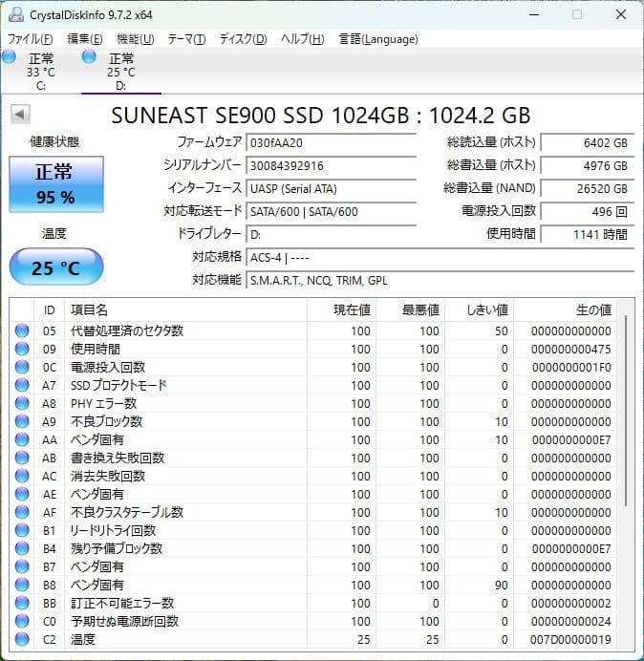Select the 代替処理済のセクタ数 row name
This screenshot has height=661, width=644.
127,330
